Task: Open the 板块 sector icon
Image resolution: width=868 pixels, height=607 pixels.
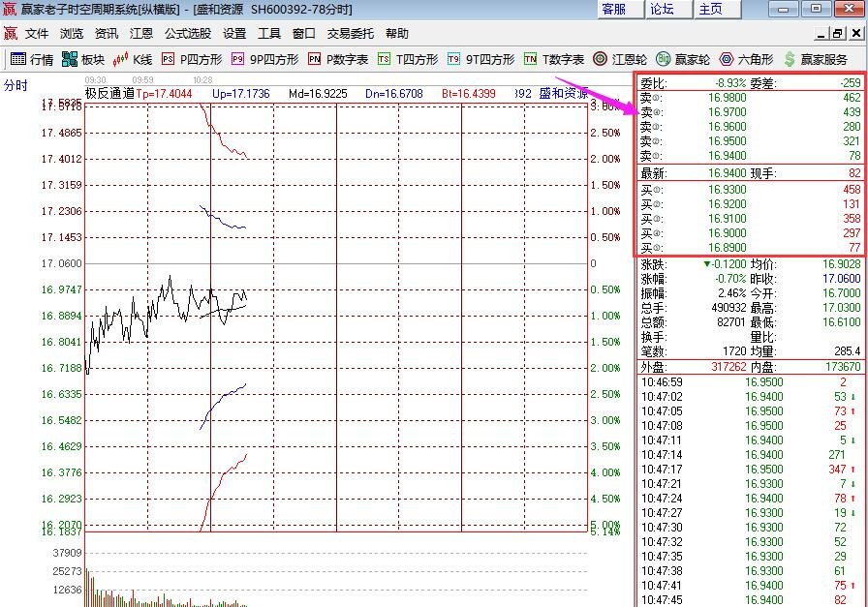Action: 83,59
